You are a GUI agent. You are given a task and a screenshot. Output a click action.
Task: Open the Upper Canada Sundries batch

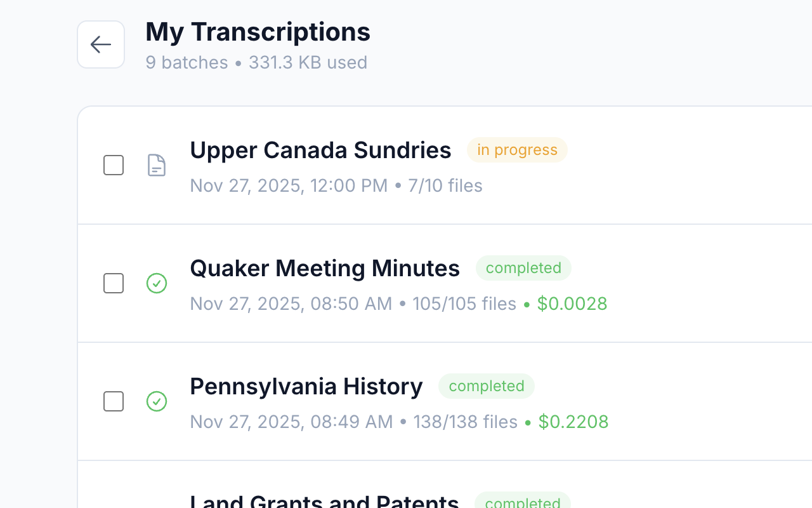(320, 150)
